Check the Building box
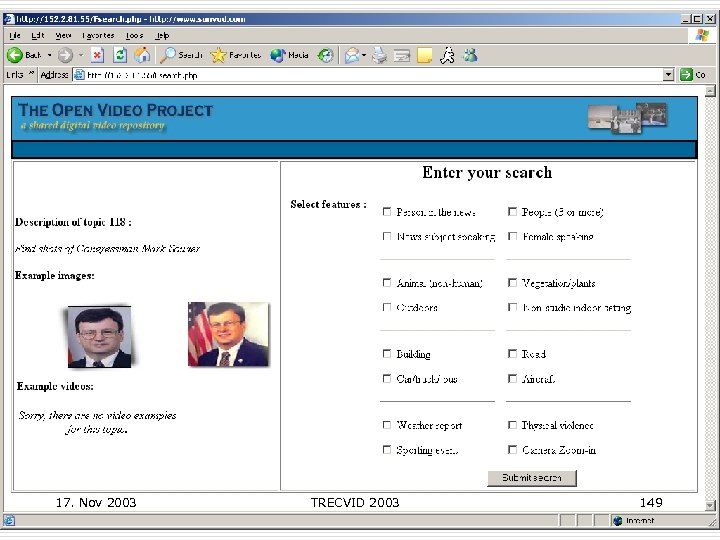Image resolution: width=720 pixels, height=540 pixels. 387,353
